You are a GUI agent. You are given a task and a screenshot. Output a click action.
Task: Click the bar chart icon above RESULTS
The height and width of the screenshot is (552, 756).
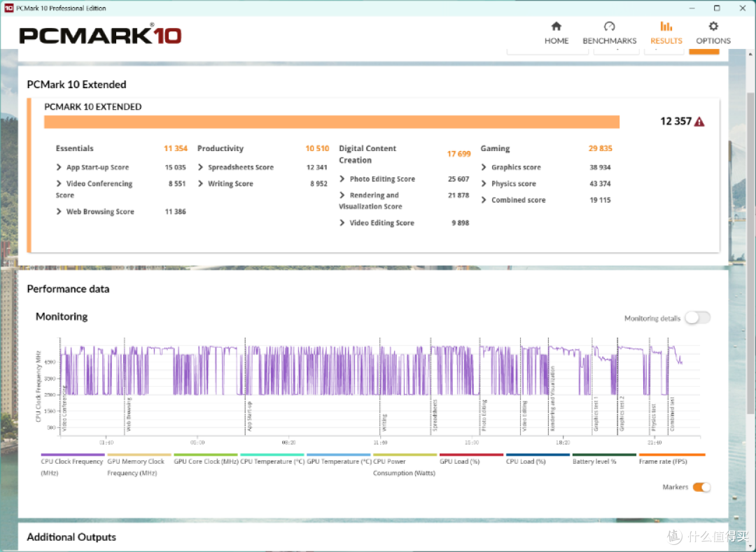pos(666,26)
